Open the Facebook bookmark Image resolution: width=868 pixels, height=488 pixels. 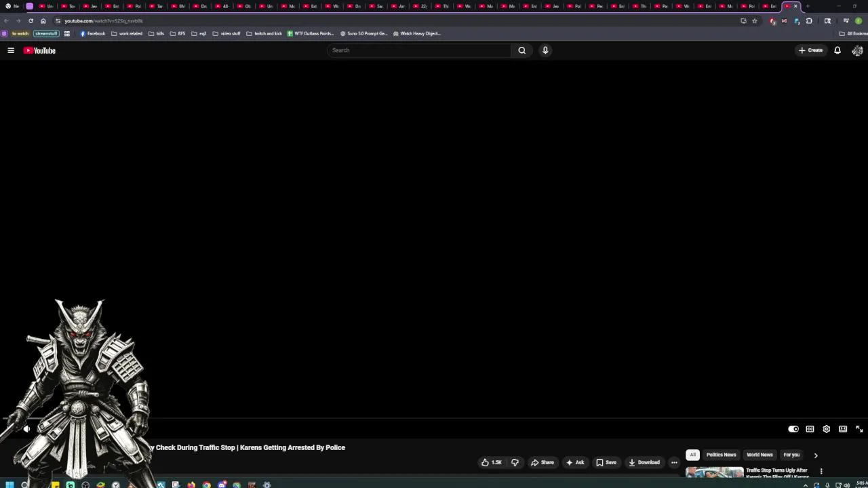pos(93,33)
